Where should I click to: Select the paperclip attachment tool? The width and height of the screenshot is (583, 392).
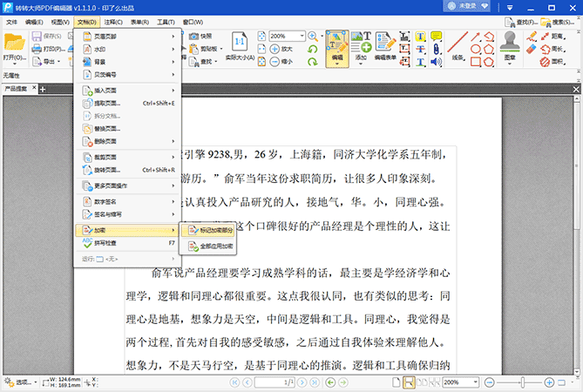click(x=436, y=49)
